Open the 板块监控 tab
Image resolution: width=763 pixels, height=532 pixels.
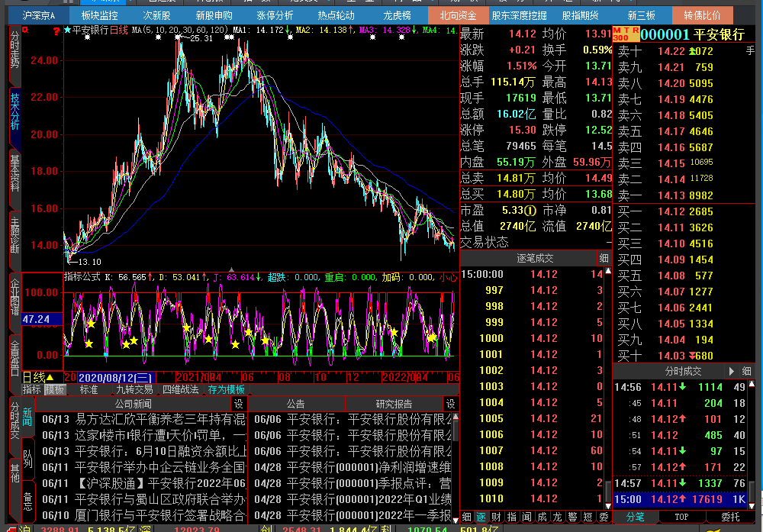99,15
